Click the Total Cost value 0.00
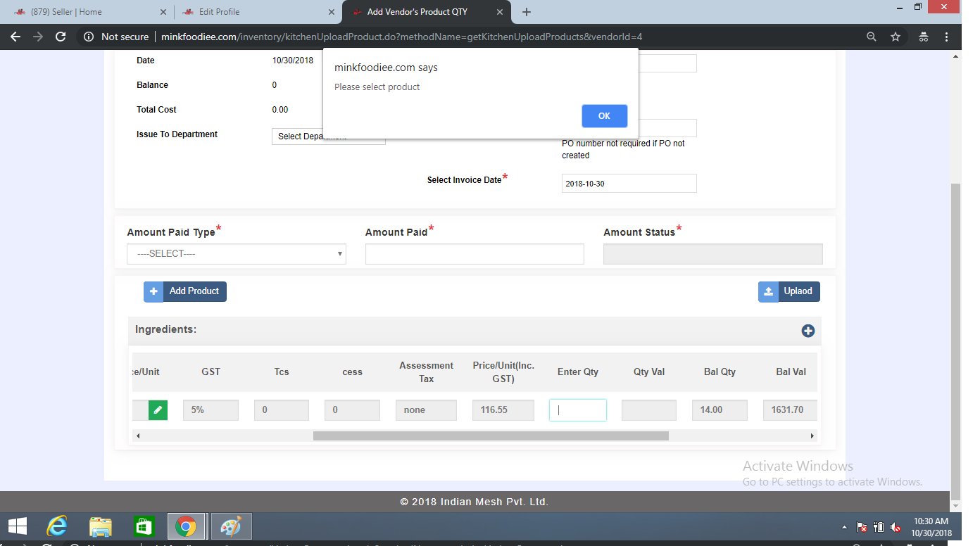Viewport: 980px width, 546px height. point(280,110)
